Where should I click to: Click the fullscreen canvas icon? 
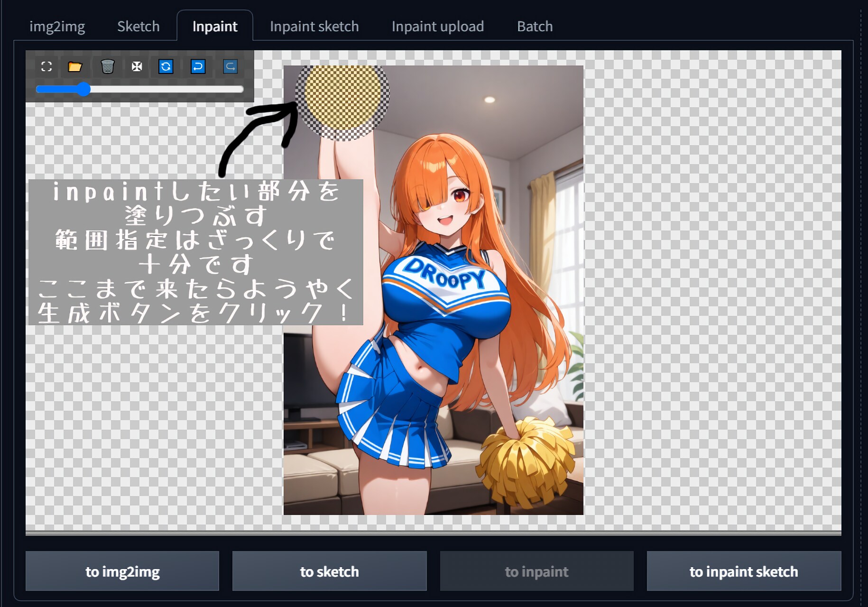46,66
